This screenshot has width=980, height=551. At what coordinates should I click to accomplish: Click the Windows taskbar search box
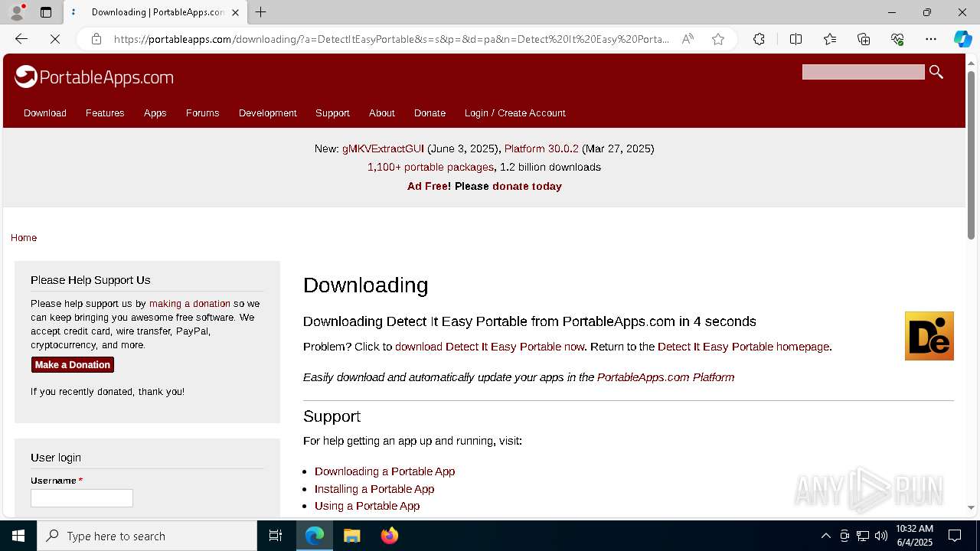[147, 536]
